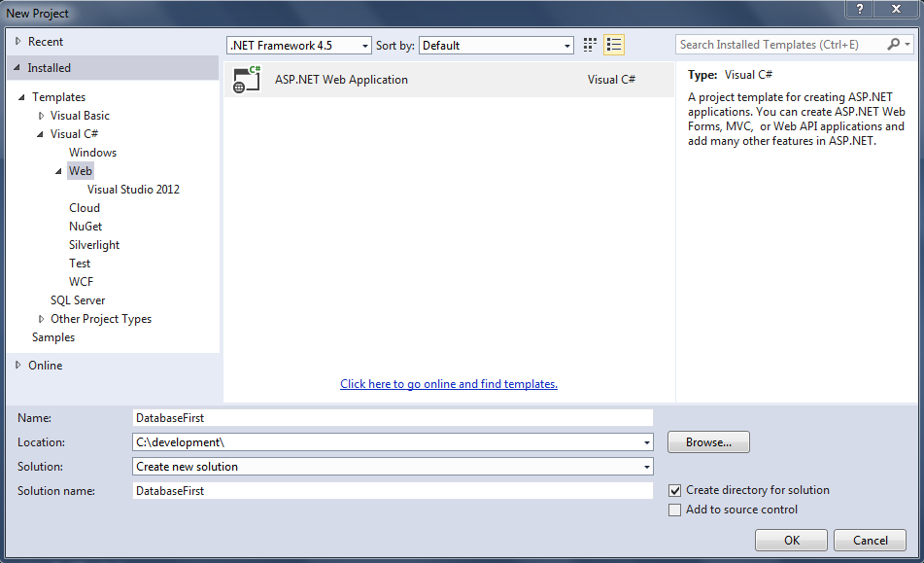Select the Test template category
The height and width of the screenshot is (563, 924).
pos(80,264)
